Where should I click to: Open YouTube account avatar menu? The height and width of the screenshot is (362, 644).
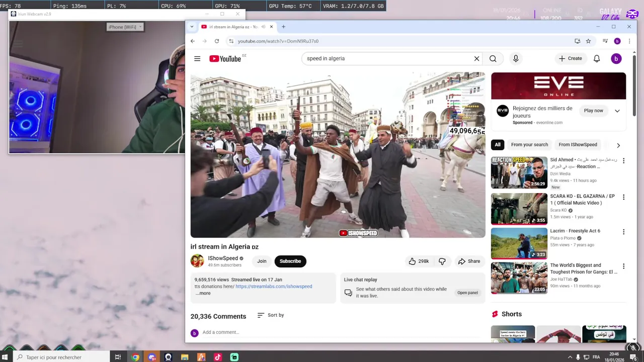616,59
